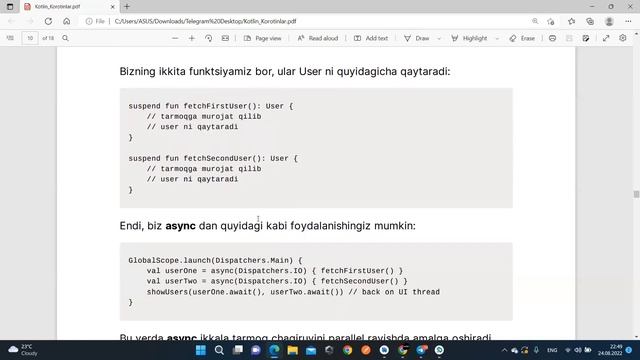The width and height of the screenshot is (640, 360).
Task: Select the Add text tool
Action: [x=371, y=38]
